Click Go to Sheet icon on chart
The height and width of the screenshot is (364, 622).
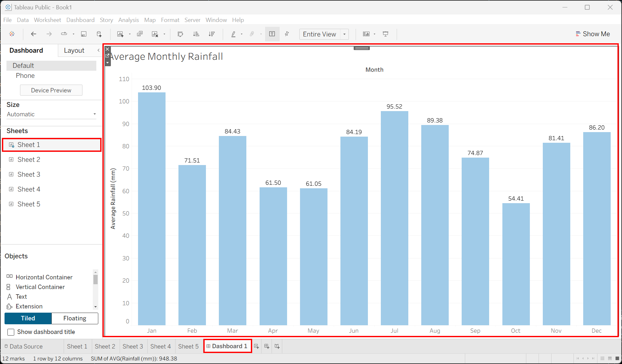(108, 56)
